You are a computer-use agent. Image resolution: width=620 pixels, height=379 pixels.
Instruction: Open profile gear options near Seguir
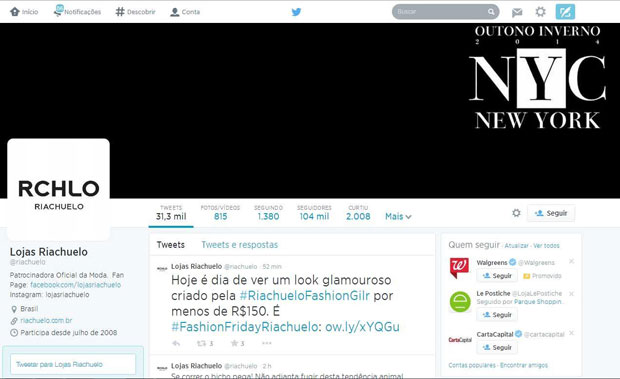(516, 213)
